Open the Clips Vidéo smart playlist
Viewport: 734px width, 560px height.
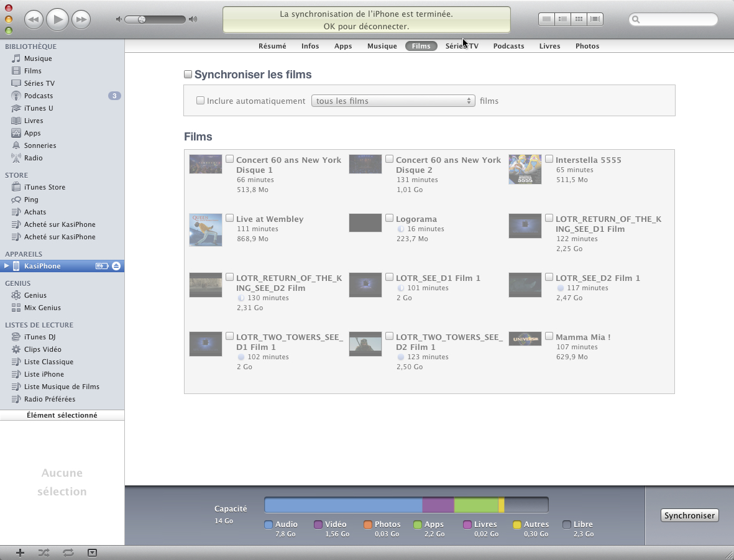[x=42, y=349]
